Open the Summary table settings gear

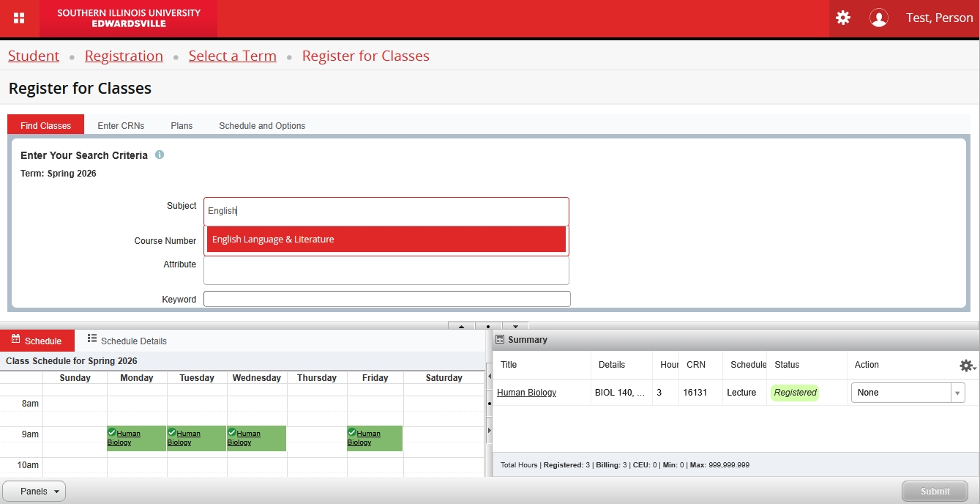(967, 366)
